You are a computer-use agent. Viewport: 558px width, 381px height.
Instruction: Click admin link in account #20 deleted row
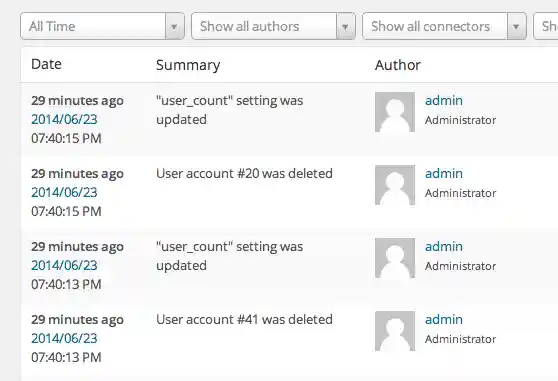[444, 173]
